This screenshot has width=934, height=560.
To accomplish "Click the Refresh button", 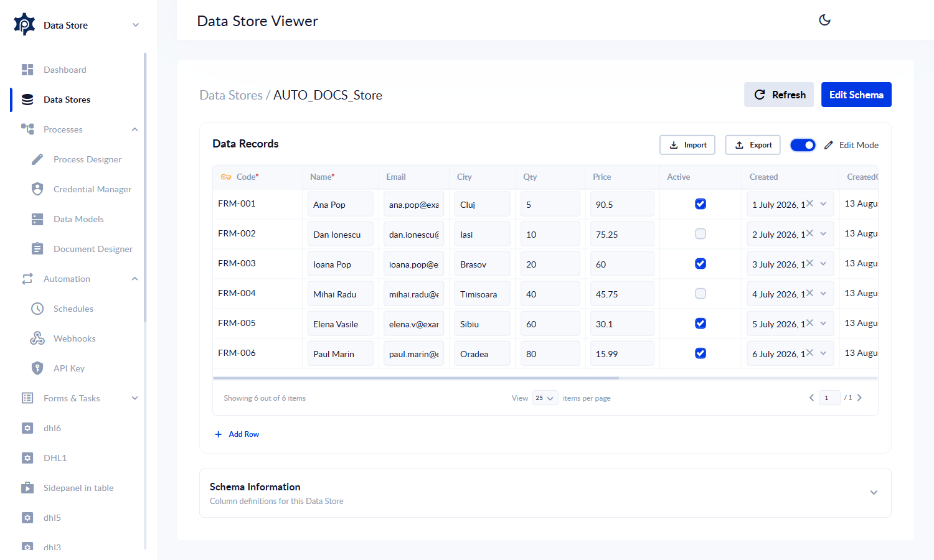I will 779,95.
